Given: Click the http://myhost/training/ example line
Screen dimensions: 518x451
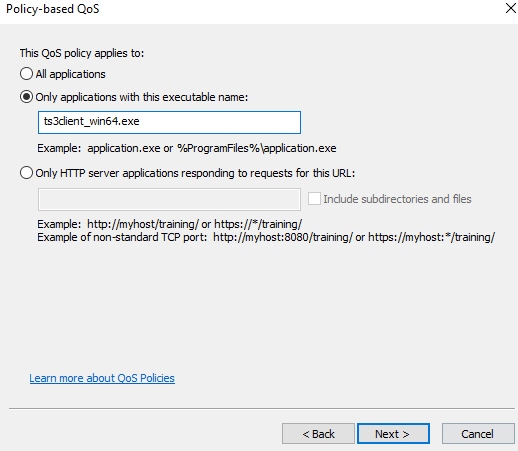Looking at the screenshot, I should coord(170,224).
